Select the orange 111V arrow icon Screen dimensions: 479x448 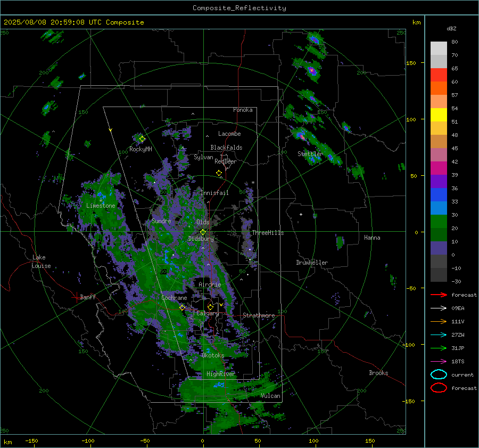439,321
